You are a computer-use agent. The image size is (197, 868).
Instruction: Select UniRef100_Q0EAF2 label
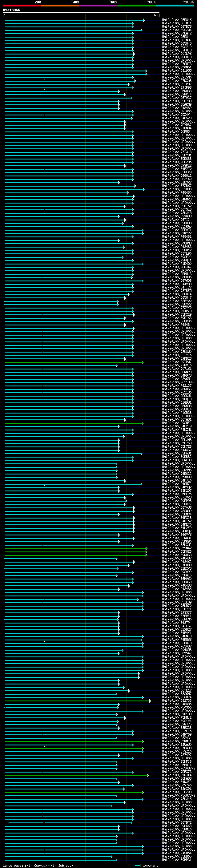pos(177,33)
